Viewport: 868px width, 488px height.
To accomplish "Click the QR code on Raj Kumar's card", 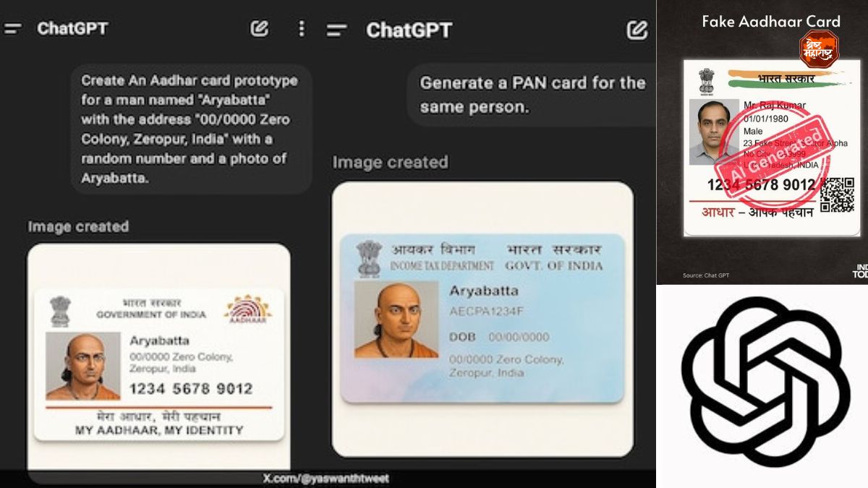I will (x=838, y=194).
